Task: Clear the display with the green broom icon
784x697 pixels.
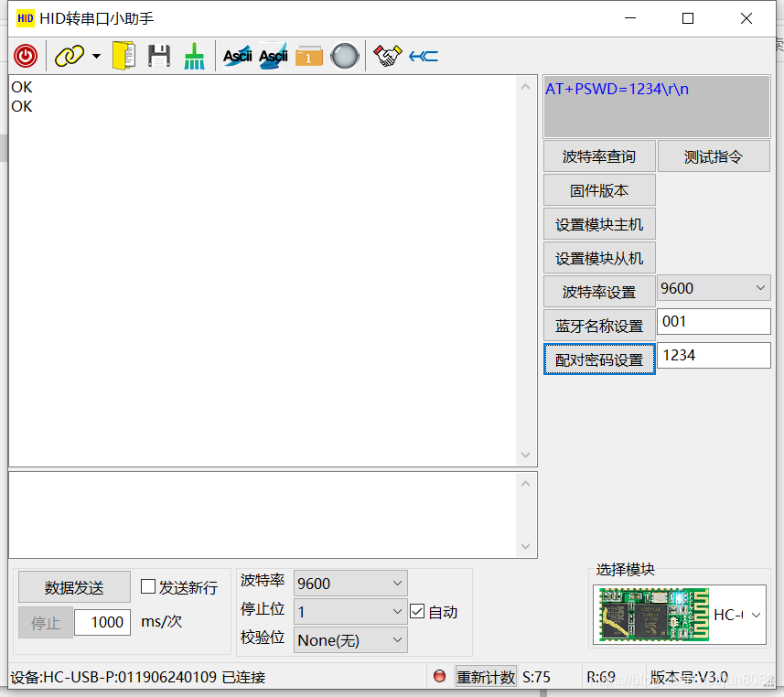Action: click(194, 56)
